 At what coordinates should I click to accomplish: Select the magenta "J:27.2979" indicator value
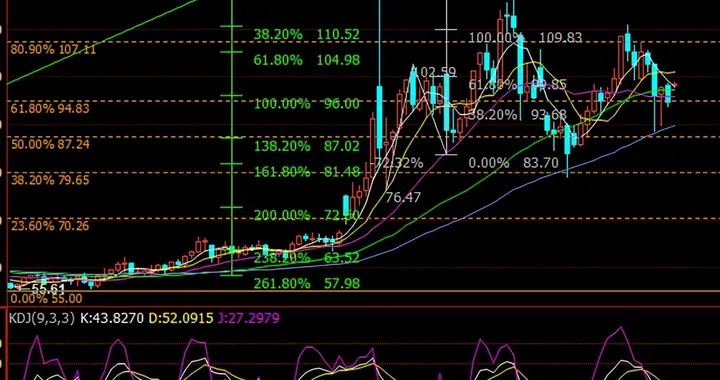[x=249, y=318]
